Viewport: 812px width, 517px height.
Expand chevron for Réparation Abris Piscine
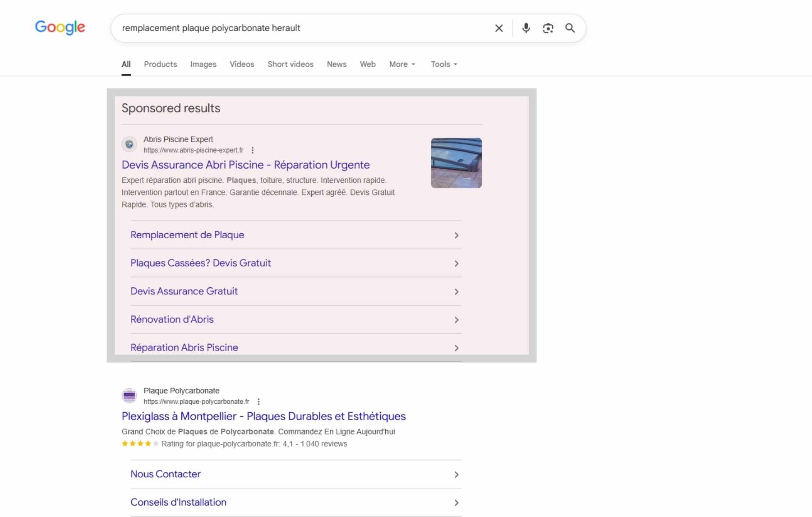[x=457, y=348]
